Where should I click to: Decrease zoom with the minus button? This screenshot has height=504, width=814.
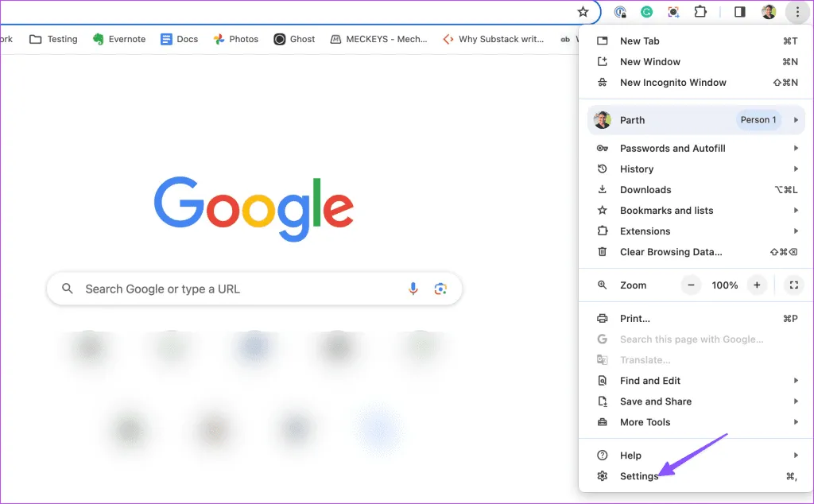click(x=691, y=285)
